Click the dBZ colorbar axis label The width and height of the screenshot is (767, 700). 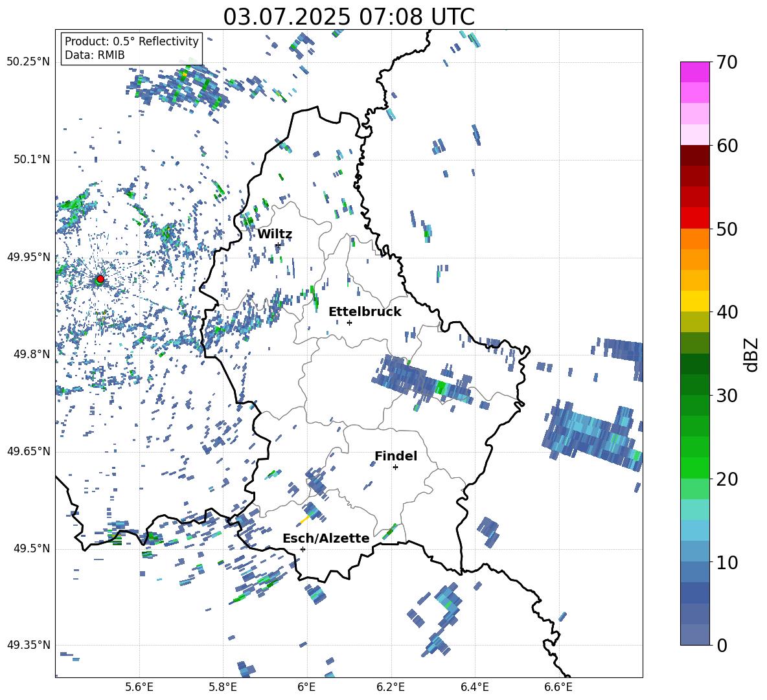pyautogui.click(x=752, y=354)
